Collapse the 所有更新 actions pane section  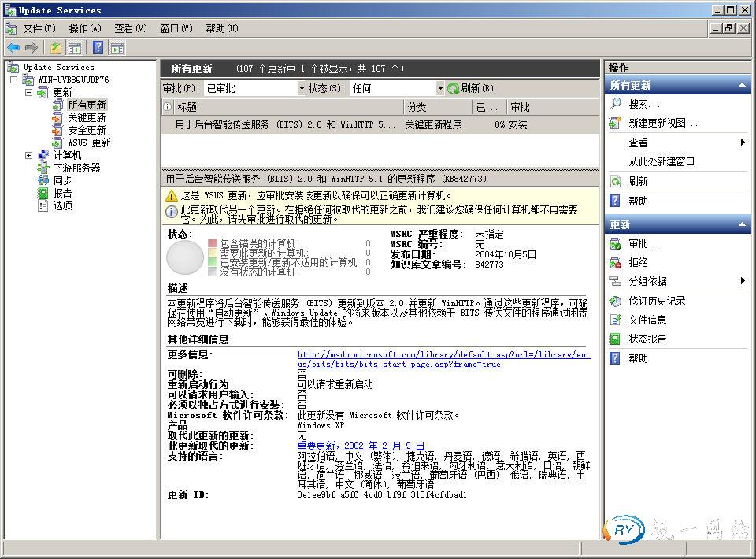click(x=740, y=84)
